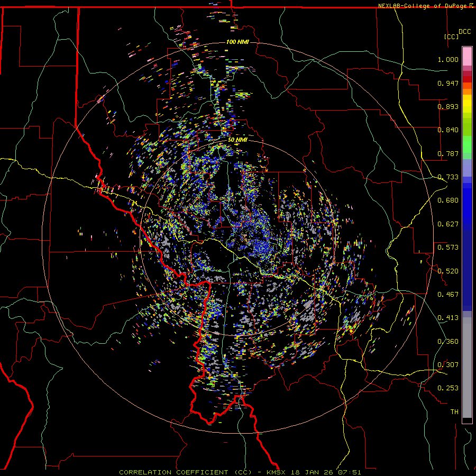Click the DCC product label
Screen dimensions: 476x476
tap(464, 32)
